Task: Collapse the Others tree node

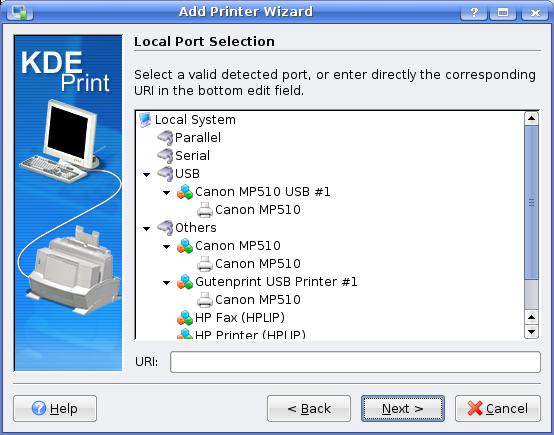Action: tap(146, 228)
